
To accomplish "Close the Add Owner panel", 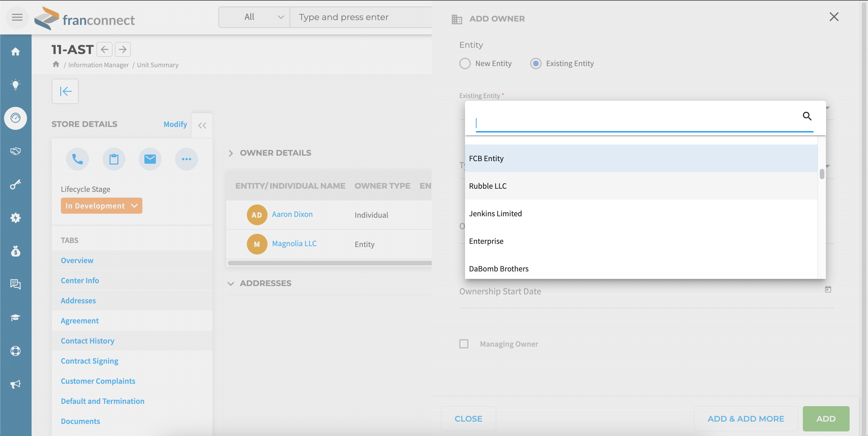I will 834,17.
